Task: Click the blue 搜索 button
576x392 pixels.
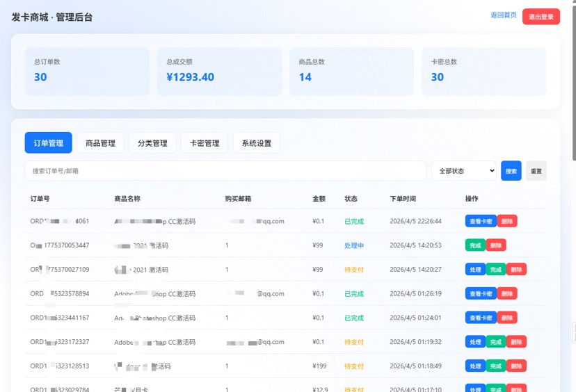Action: point(511,171)
